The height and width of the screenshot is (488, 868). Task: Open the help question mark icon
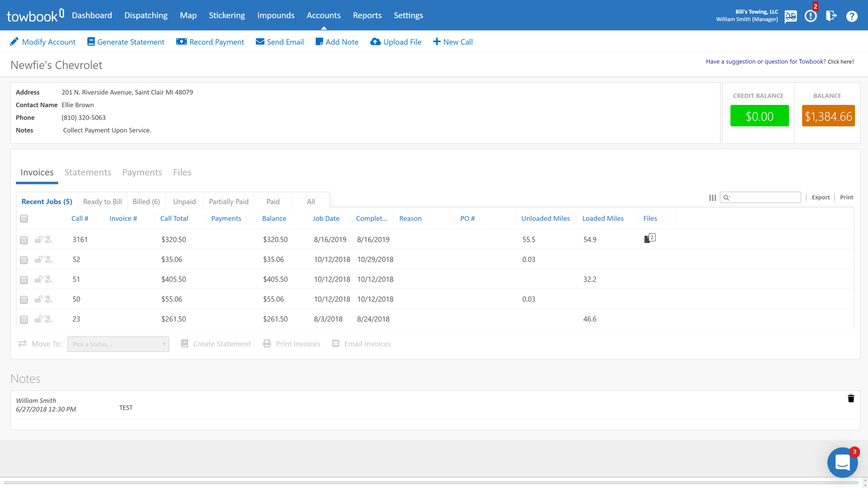point(852,16)
